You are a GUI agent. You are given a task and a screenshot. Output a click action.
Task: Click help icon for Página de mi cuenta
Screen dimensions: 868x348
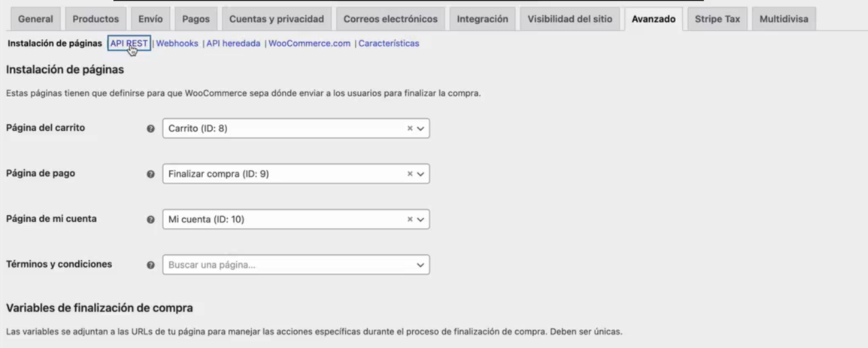pos(150,220)
